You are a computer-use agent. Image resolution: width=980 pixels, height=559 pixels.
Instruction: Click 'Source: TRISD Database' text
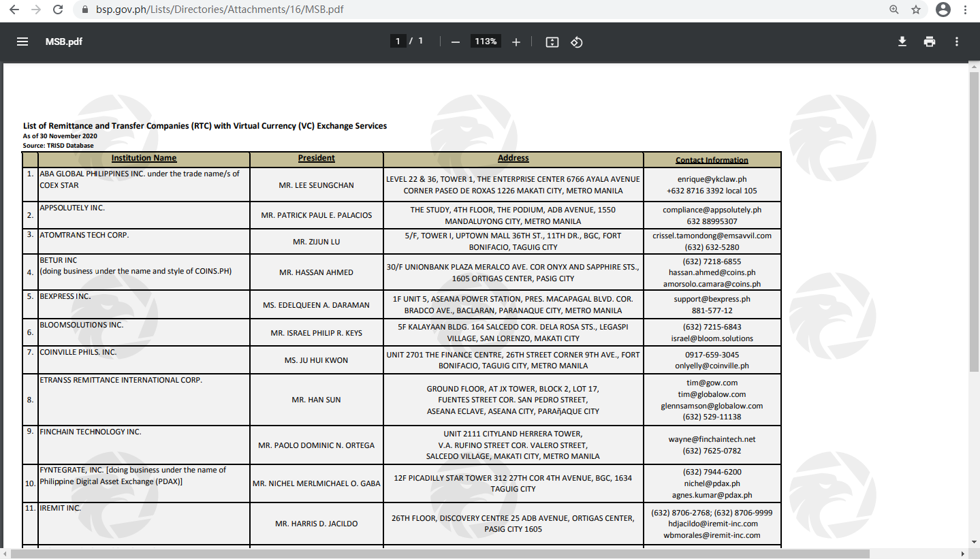[x=58, y=145]
